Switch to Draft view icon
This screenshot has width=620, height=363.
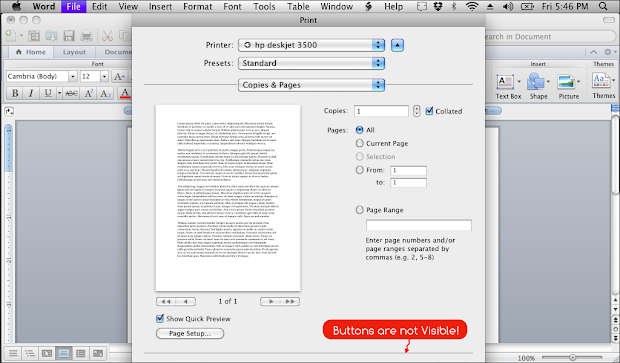[13, 353]
